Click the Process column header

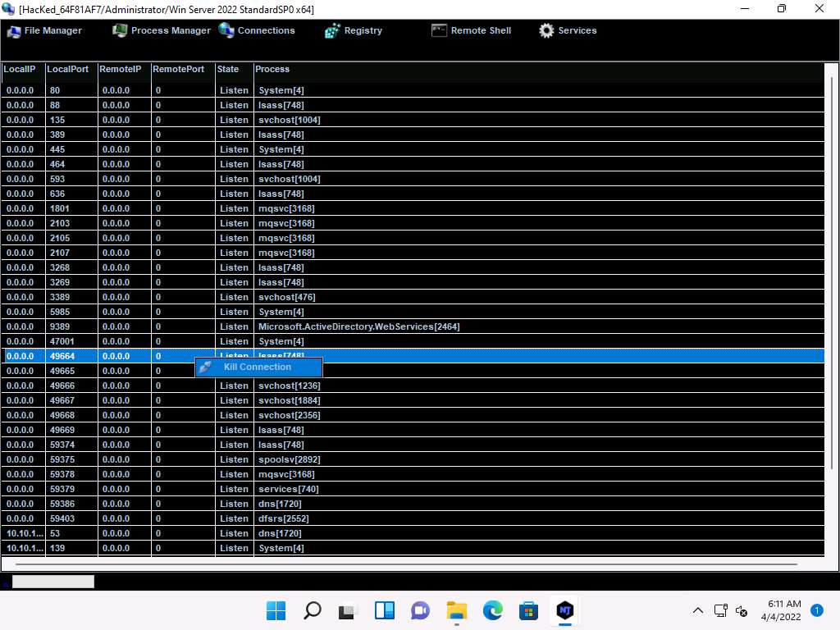tap(272, 69)
